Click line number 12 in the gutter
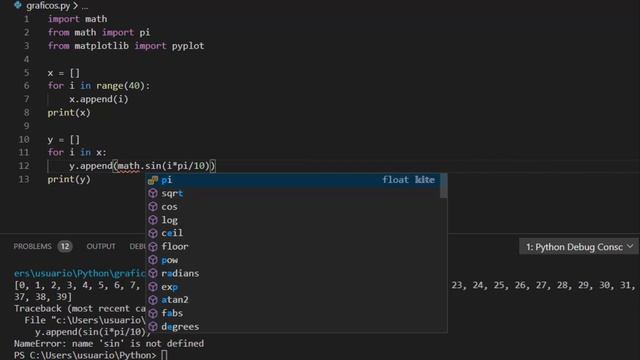This screenshot has width=640, height=360. [x=24, y=166]
